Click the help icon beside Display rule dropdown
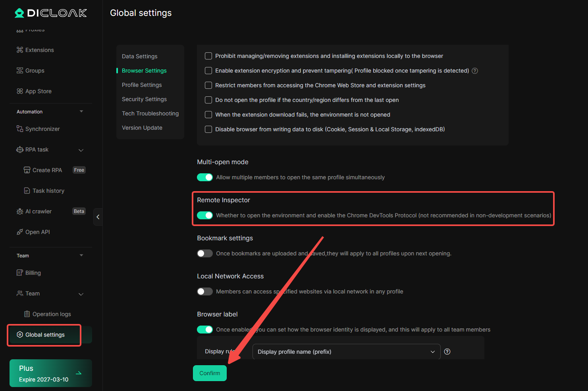 [447, 352]
